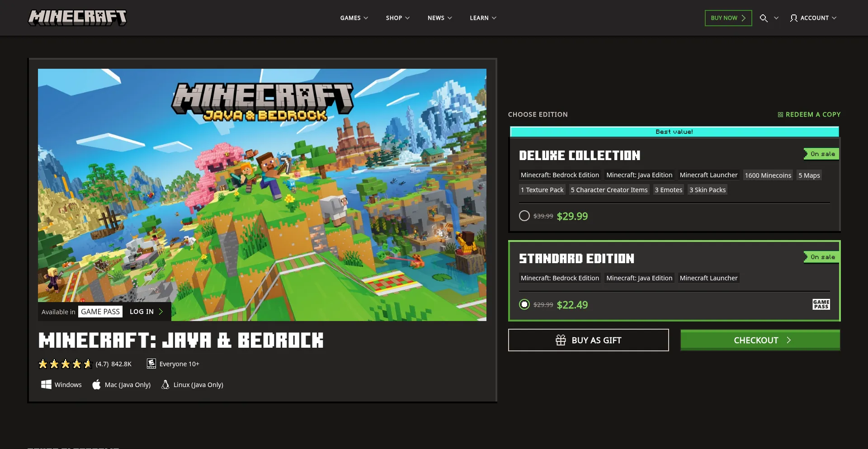The image size is (868, 449).
Task: Click the Linux penguin platform icon
Action: [165, 385]
